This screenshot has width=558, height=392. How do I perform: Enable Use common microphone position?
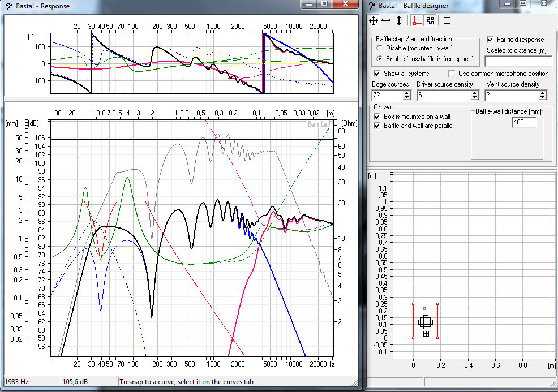[x=452, y=74]
